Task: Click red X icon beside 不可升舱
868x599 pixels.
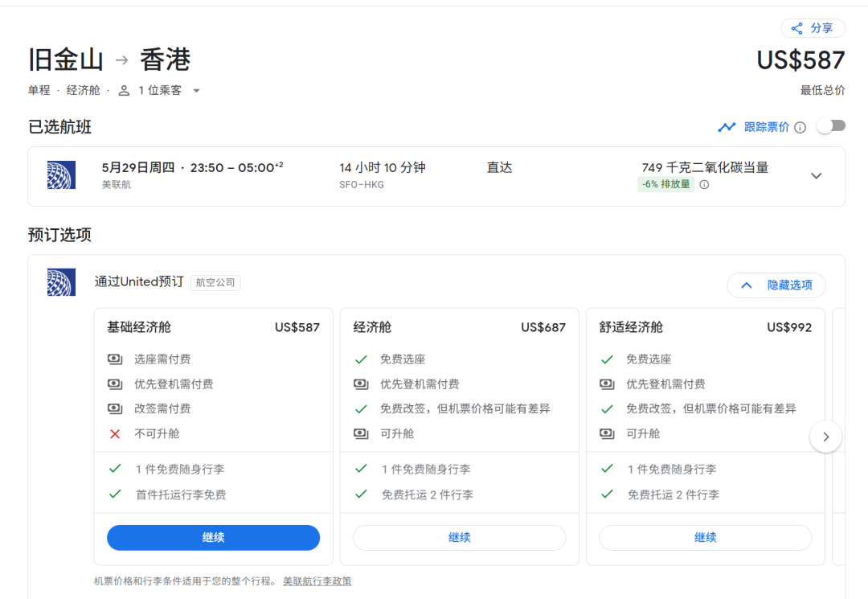Action: (115, 434)
